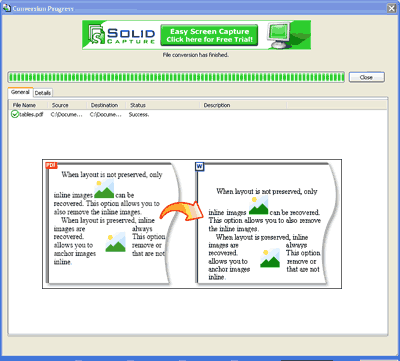This screenshot has width=400, height=361.
Task: Click the Status column header
Action: pyautogui.click(x=163, y=105)
